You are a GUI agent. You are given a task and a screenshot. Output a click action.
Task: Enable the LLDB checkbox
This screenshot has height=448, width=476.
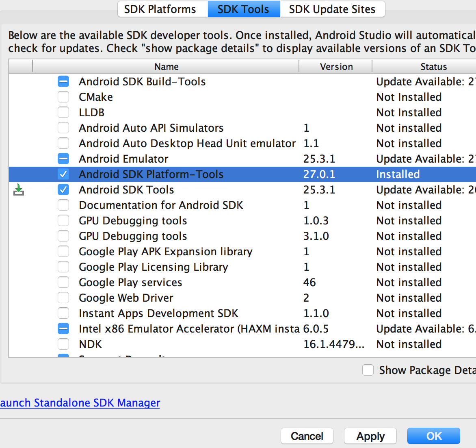(63, 113)
